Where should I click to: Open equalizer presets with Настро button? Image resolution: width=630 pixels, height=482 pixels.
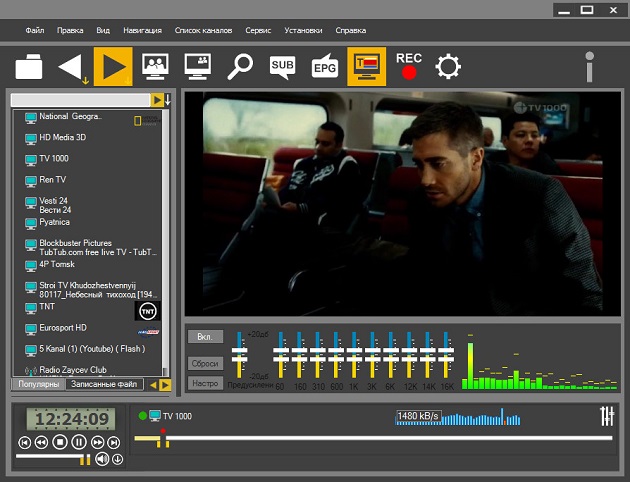(205, 383)
